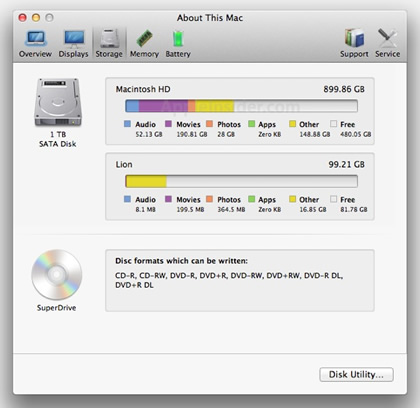Minimize the window with yellow button
Image resolution: width=420 pixels, height=408 pixels.
point(36,18)
